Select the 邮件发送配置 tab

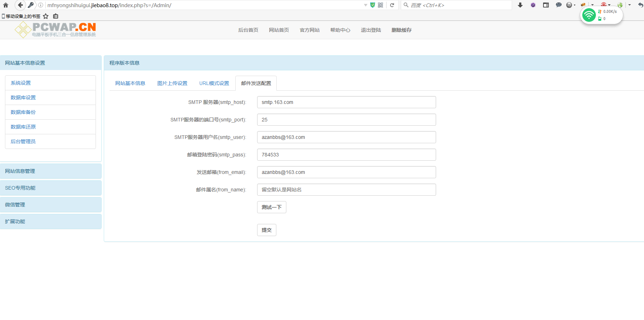(256, 83)
